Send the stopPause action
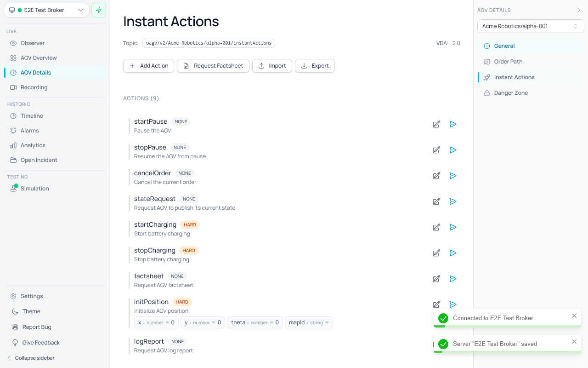The height and width of the screenshot is (368, 588). click(453, 150)
